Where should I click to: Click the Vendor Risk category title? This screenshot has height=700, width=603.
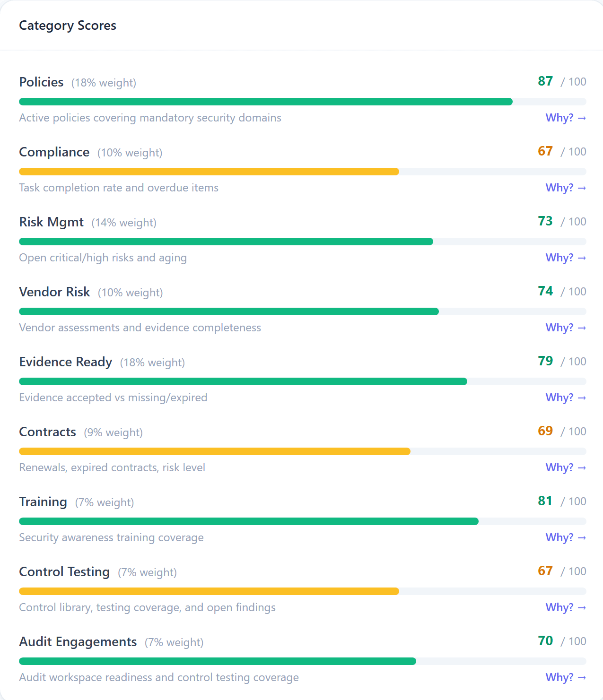tap(54, 292)
